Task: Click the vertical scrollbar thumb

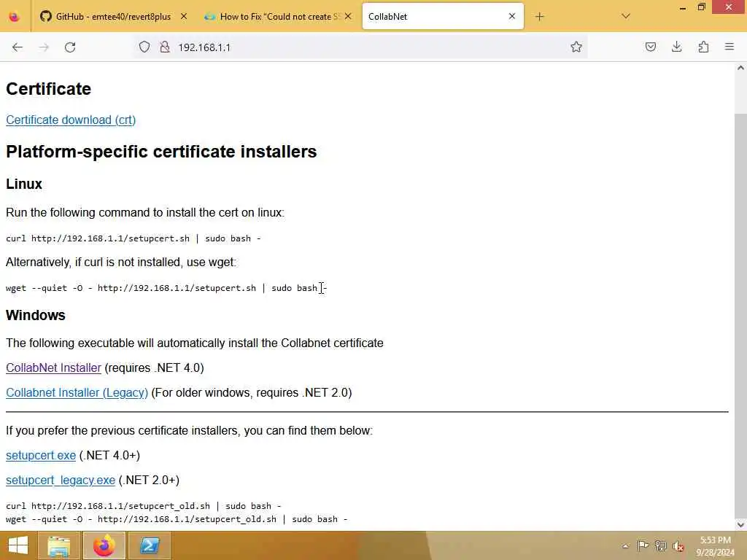Action: click(x=740, y=314)
